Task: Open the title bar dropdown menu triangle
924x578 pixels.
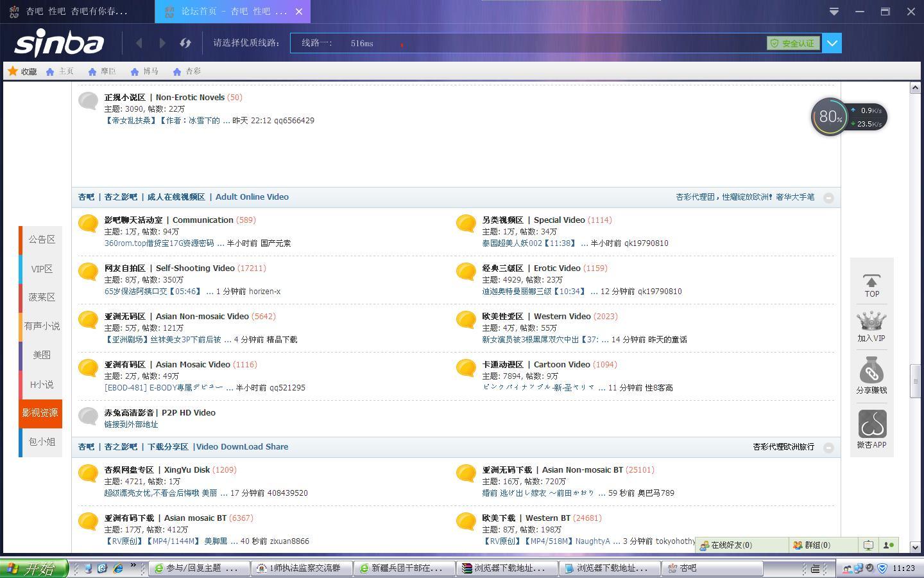Action: pos(834,12)
